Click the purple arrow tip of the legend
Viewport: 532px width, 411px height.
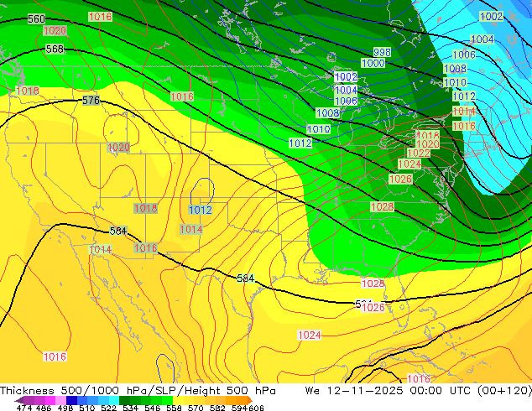pos(18,400)
